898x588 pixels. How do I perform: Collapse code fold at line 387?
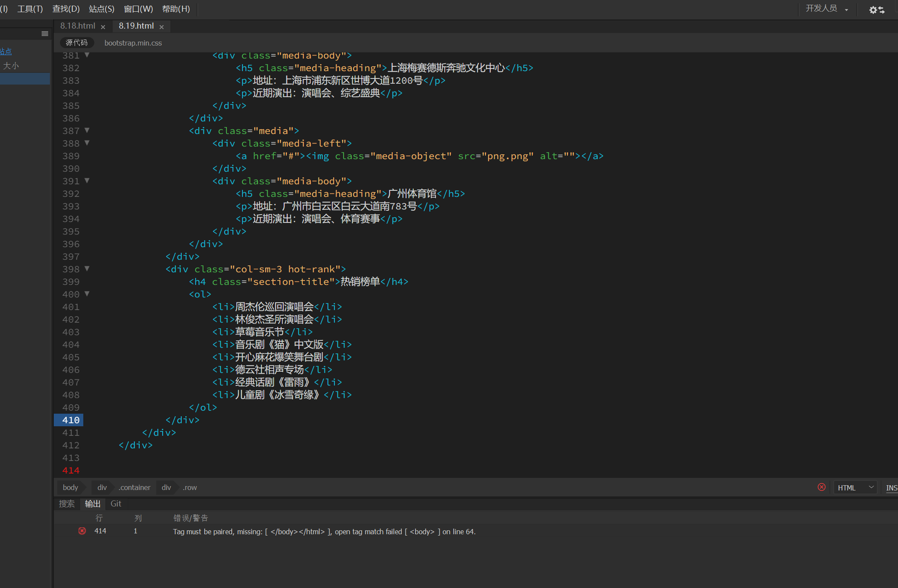[87, 130]
